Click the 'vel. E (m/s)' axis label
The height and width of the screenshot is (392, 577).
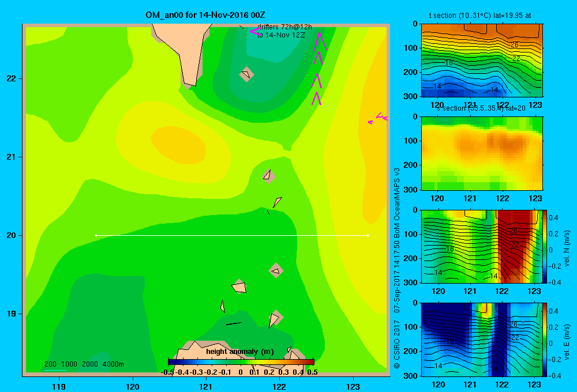pos(567,341)
